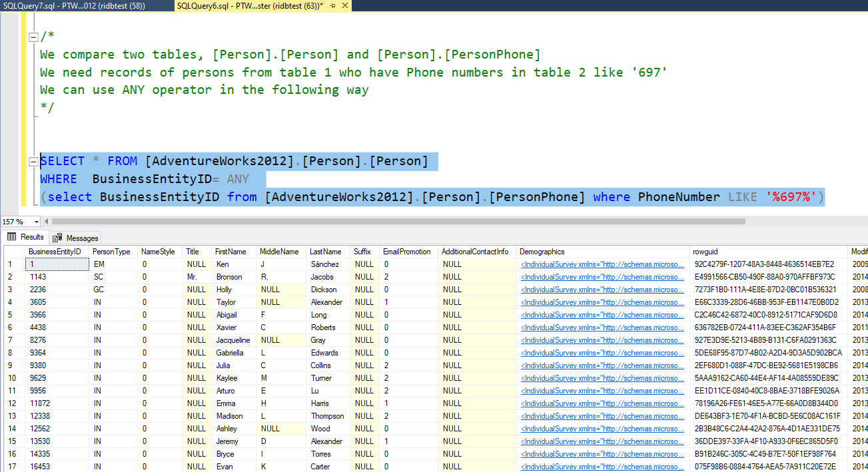Screen dimensions: 868x472
Task: Select the NameStyle column header
Action: pos(160,252)
